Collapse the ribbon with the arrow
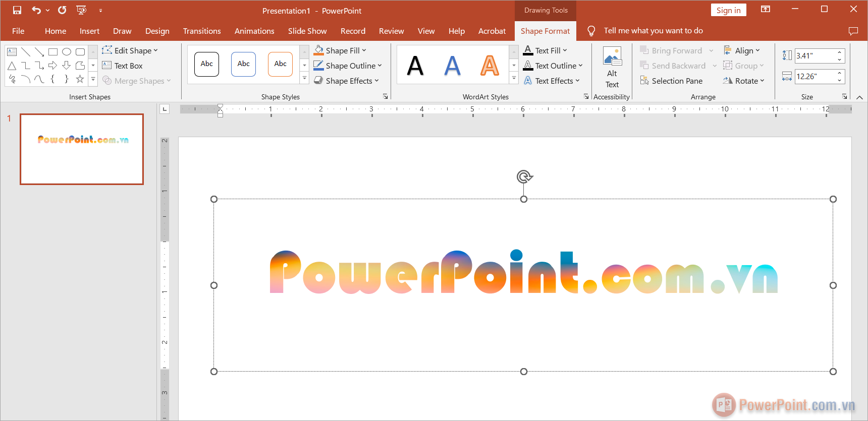Viewport: 868px width, 421px height. point(859,97)
